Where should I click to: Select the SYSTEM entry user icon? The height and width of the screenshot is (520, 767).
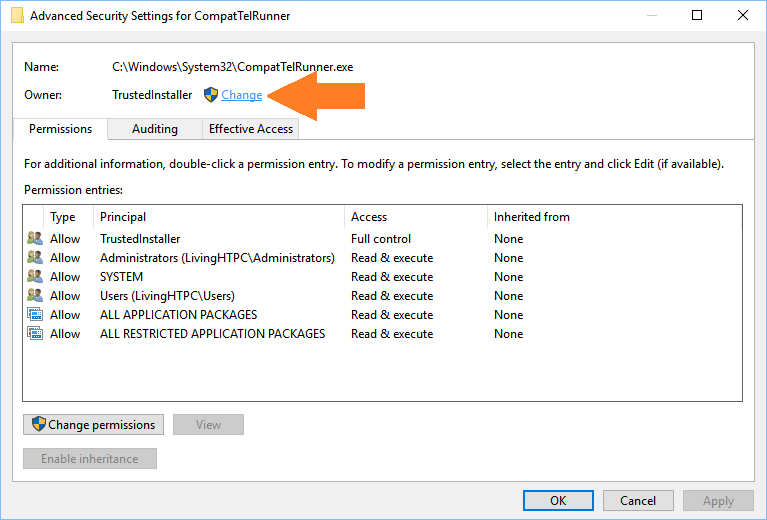click(x=35, y=277)
